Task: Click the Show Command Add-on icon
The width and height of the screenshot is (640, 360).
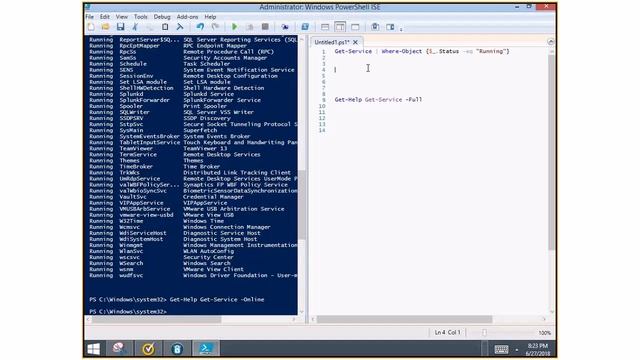Action: (x=390, y=27)
